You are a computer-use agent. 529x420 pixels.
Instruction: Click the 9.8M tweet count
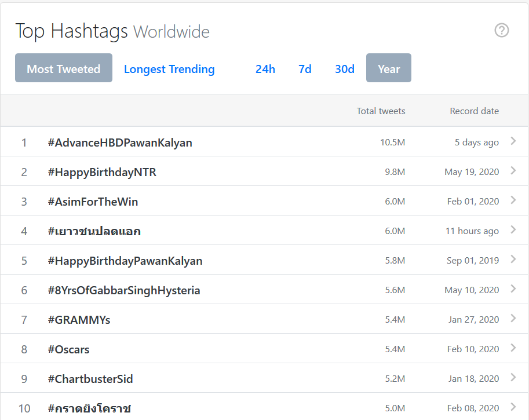click(x=395, y=172)
